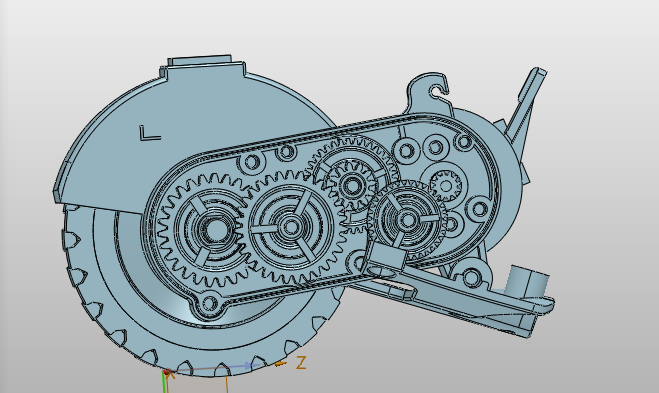Click the upper-right gearbox corner screw hole
This screenshot has height=393, width=659.
point(464,141)
